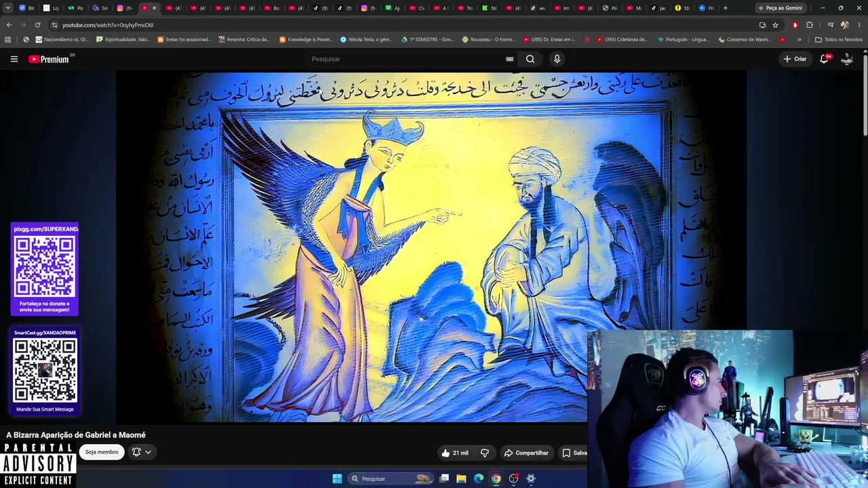Go to YouTube Premium home logo
Screen dimensions: 868x488
[49, 59]
